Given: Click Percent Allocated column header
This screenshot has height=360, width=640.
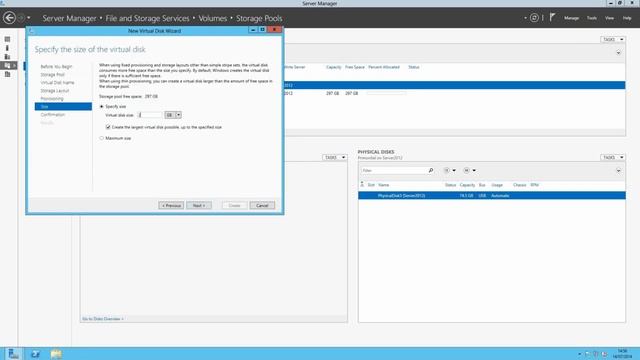Looking at the screenshot, I should click(x=384, y=67).
